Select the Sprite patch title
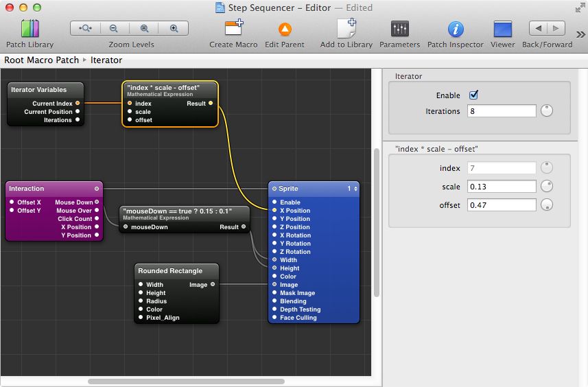The height and width of the screenshot is (387, 588). tap(288, 189)
